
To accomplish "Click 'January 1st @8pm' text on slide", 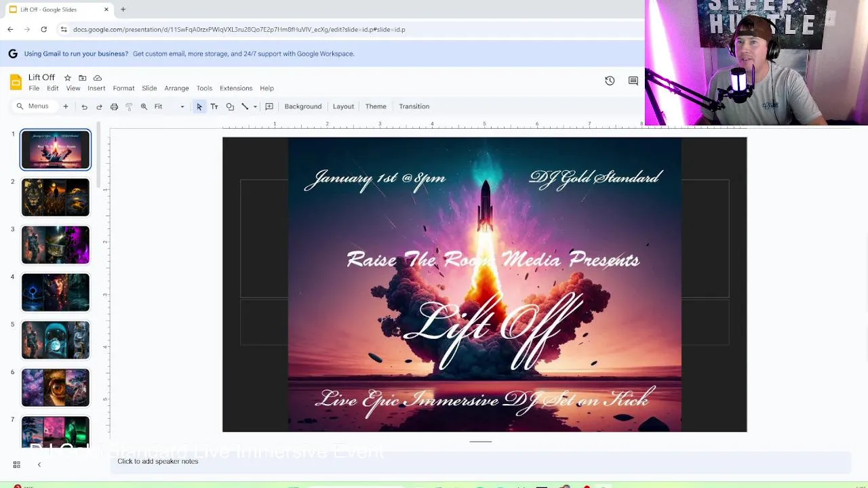I will click(x=375, y=179).
